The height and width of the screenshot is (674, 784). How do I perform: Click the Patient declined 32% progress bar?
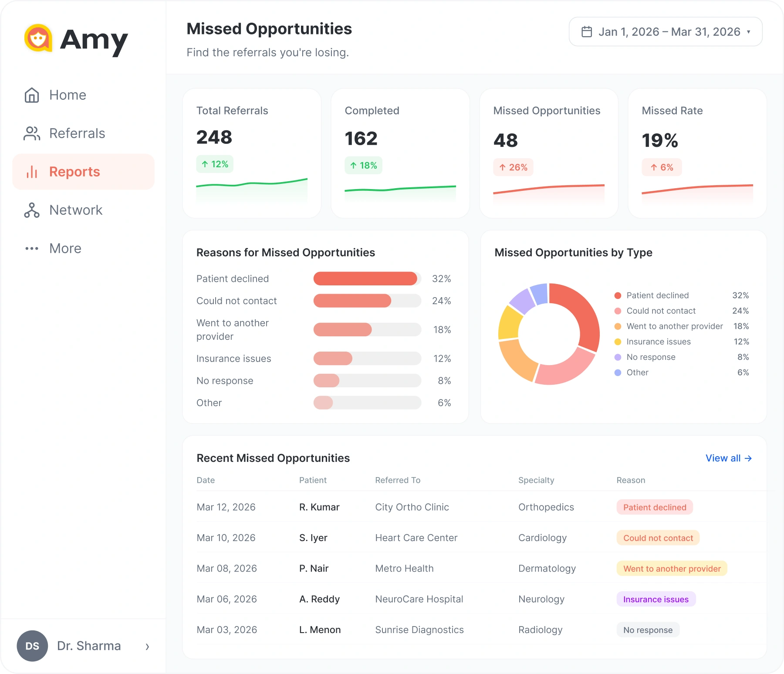367,279
